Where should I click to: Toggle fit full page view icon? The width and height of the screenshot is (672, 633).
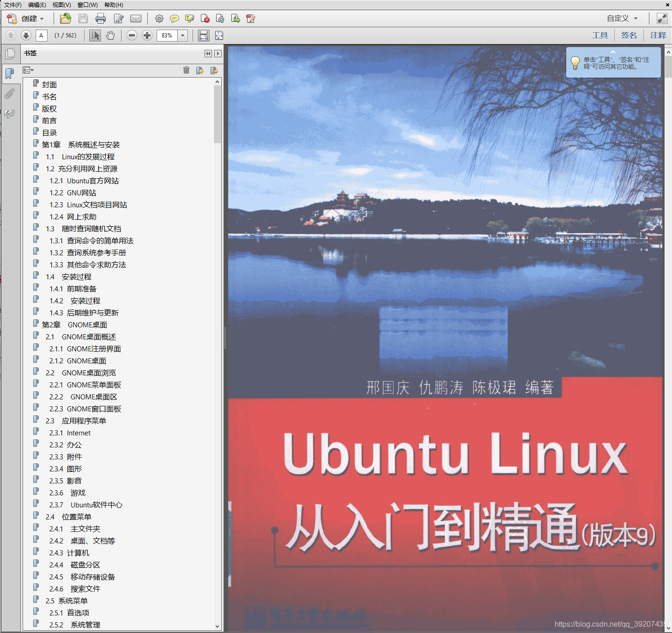[219, 35]
